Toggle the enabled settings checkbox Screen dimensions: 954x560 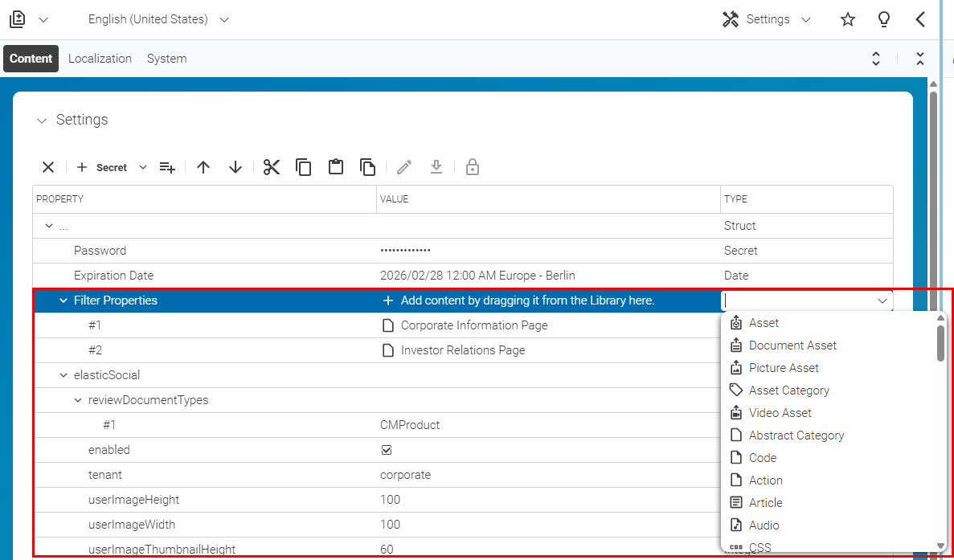coord(387,449)
